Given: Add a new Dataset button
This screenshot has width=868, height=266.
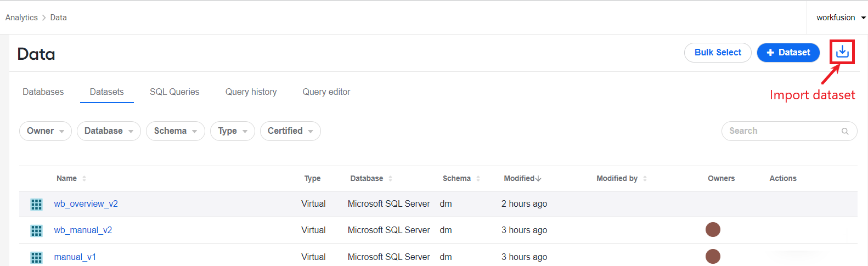Looking at the screenshot, I should (x=788, y=53).
